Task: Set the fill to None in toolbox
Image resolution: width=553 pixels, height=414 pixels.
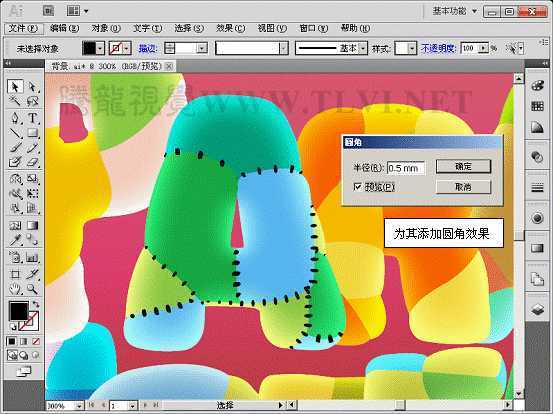Action: pos(36,341)
